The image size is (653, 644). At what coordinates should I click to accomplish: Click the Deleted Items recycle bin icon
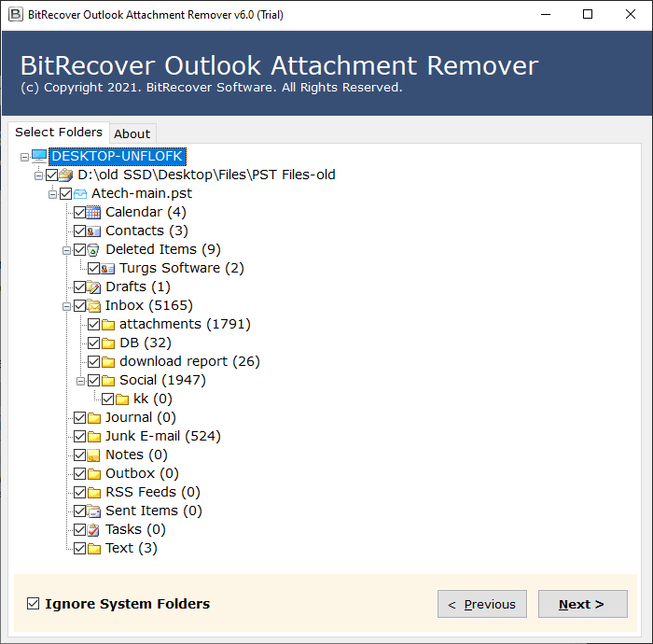click(93, 250)
